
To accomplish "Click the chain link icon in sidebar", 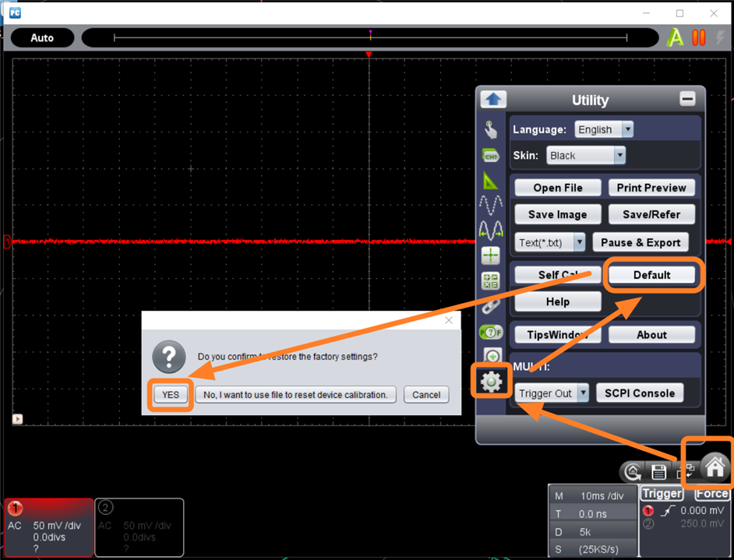I will pyautogui.click(x=490, y=306).
